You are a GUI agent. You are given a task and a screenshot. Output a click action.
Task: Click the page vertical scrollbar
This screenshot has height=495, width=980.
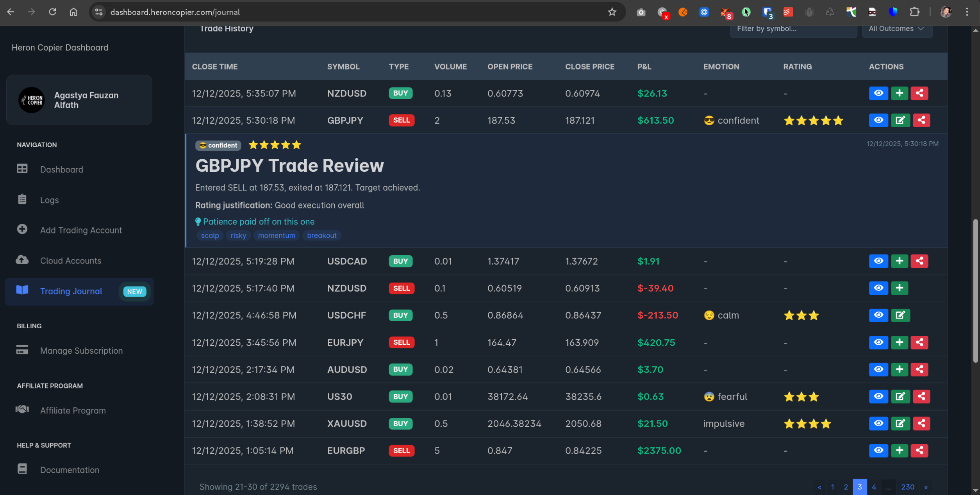click(975, 291)
